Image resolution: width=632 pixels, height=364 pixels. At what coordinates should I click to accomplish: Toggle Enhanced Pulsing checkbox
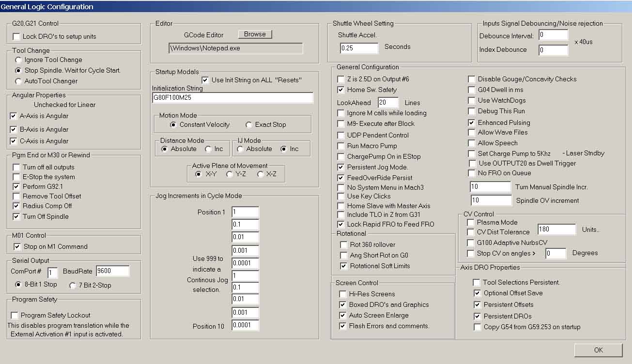pyautogui.click(x=472, y=123)
